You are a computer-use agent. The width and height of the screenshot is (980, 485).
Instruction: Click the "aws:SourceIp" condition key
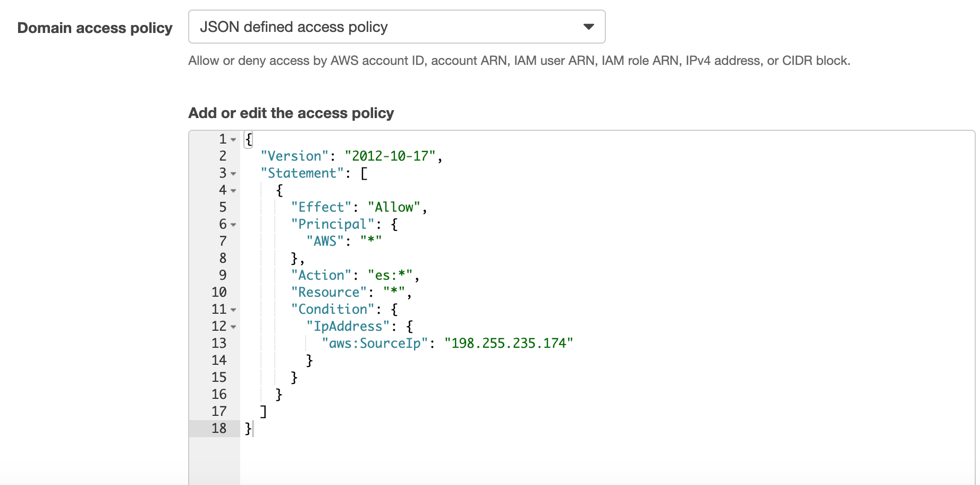point(375,343)
